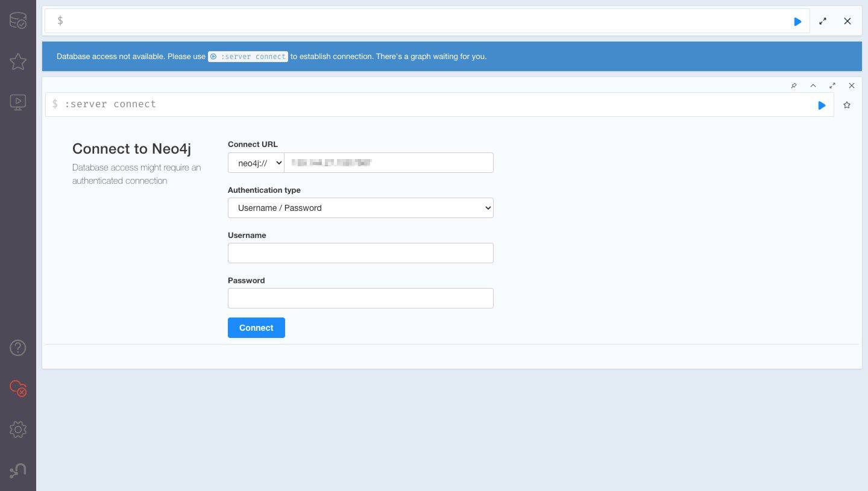Save the :server connect frame as favorite
868x491 pixels.
tap(847, 105)
